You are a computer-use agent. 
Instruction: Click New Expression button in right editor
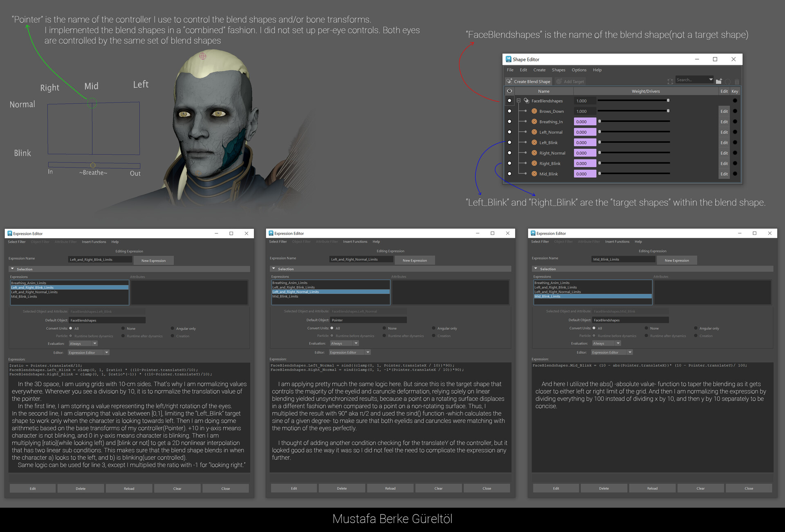point(676,260)
